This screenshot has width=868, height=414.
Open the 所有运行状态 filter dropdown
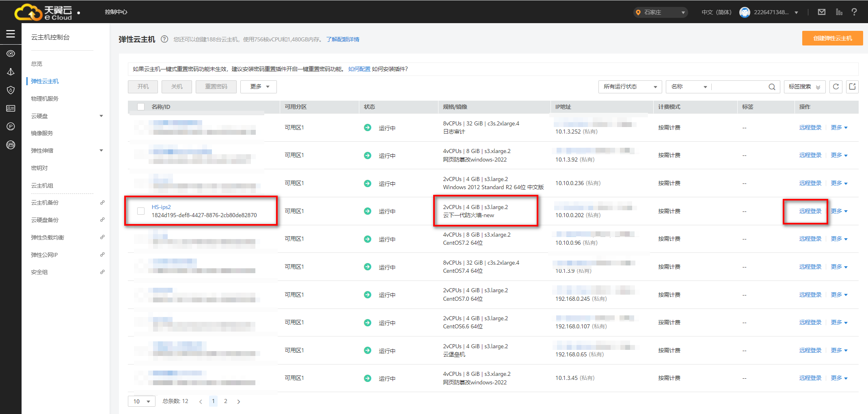(x=630, y=87)
